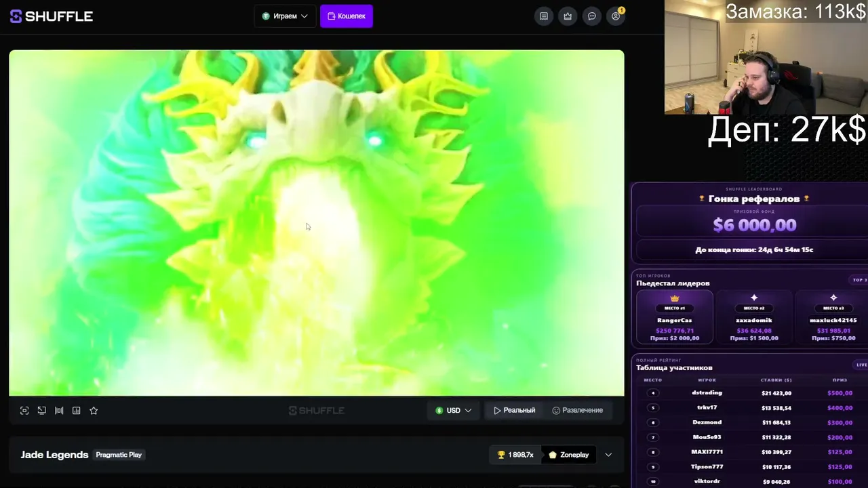This screenshot has height=488, width=868.
Task: Open the game in pop-out window
Action: point(42,410)
